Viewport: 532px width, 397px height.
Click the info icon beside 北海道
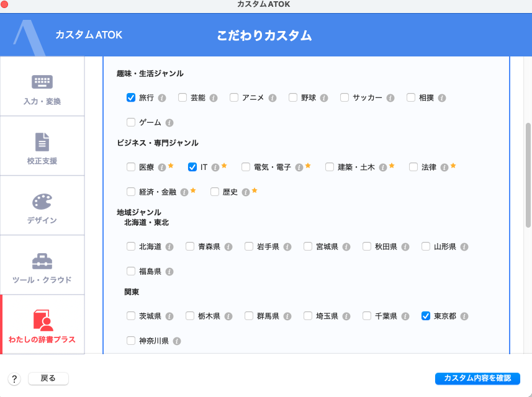click(x=169, y=247)
